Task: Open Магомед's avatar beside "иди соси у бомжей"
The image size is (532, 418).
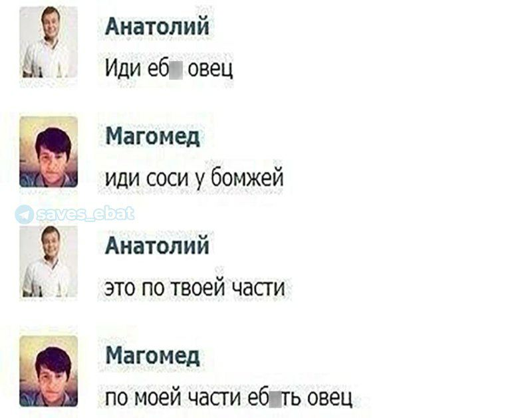Action: pos(49,152)
